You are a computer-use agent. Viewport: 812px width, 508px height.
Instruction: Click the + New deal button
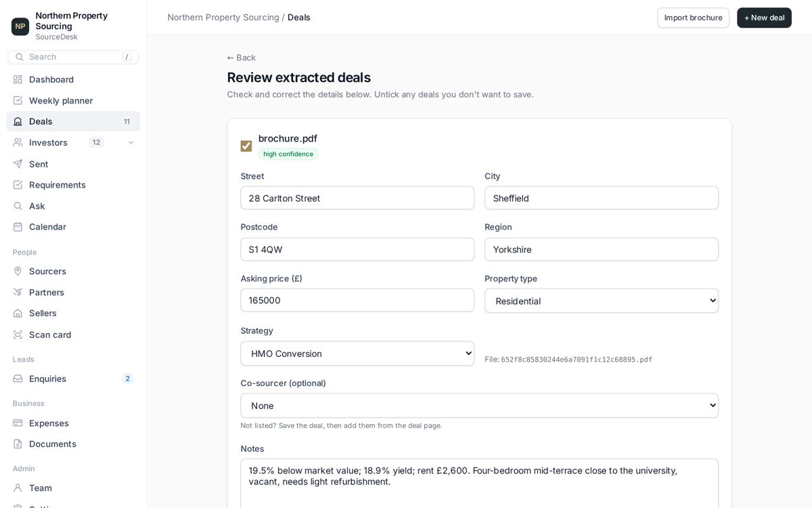[x=764, y=18]
